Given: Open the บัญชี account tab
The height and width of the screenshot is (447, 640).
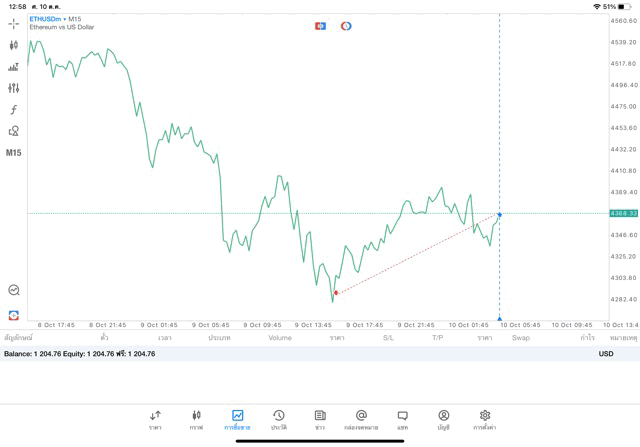Looking at the screenshot, I should click(x=443, y=419).
